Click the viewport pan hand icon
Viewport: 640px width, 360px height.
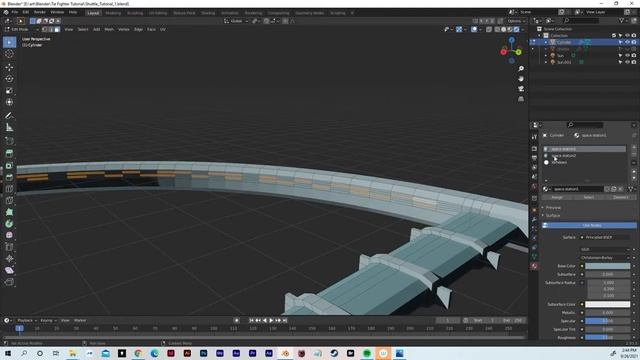tap(521, 78)
